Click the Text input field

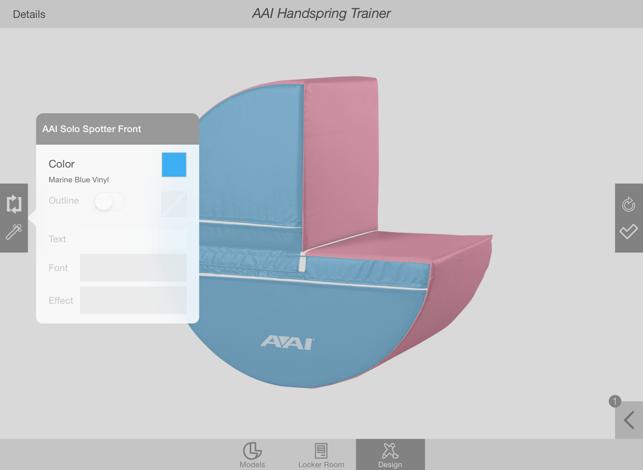coord(133,239)
